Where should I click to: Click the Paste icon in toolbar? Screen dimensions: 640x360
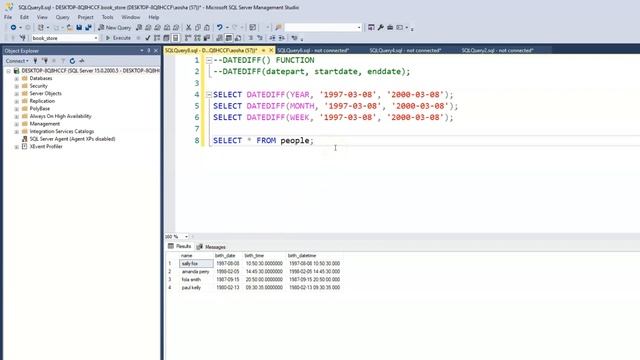tap(207, 27)
